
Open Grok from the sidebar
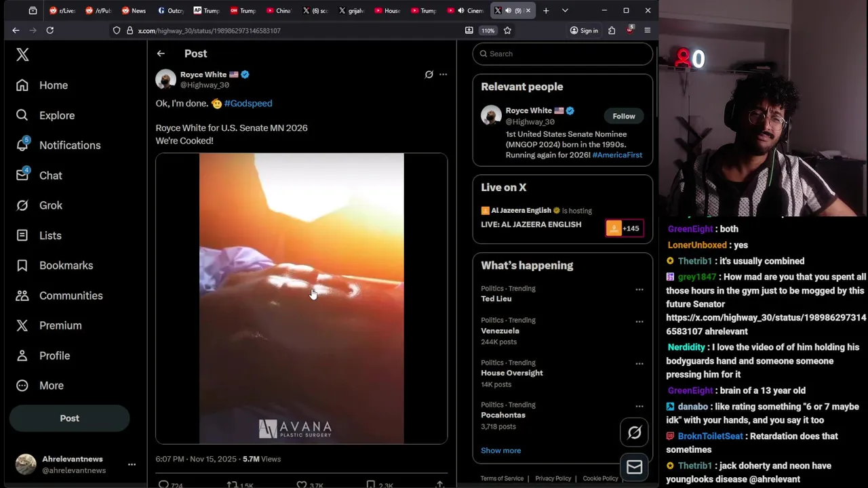[x=39, y=205]
